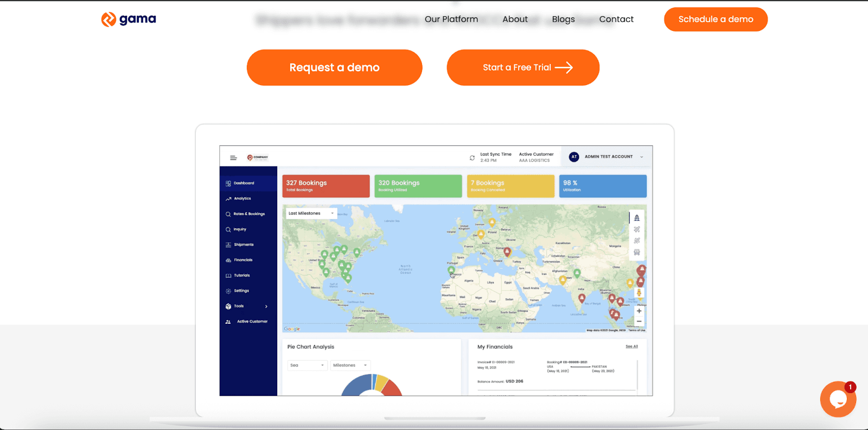The width and height of the screenshot is (868, 430).
Task: Open Our Platform nav item
Action: pos(451,20)
